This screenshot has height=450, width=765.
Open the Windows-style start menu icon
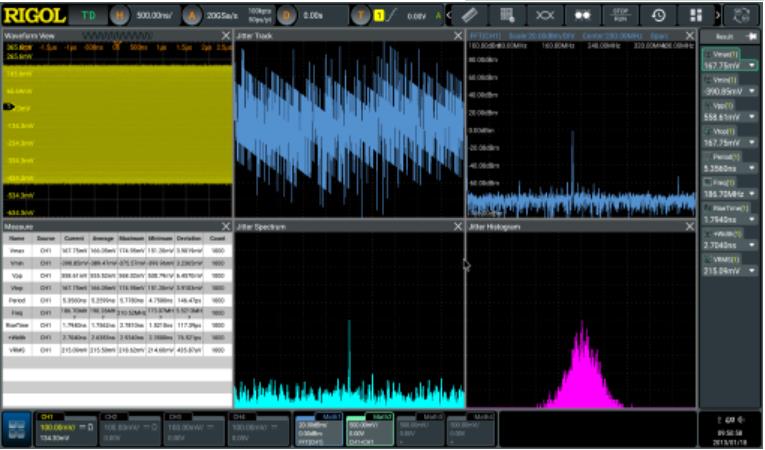point(15,429)
